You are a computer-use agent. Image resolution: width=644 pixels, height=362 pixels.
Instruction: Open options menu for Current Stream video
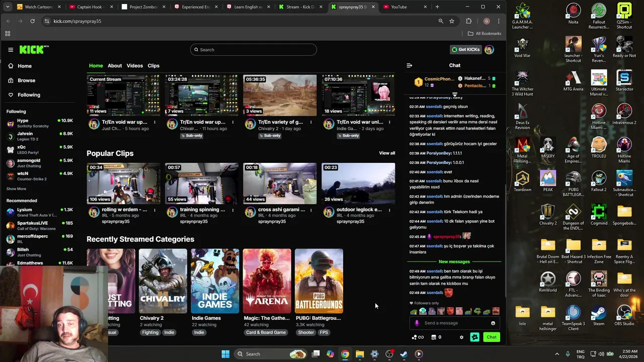154,122
